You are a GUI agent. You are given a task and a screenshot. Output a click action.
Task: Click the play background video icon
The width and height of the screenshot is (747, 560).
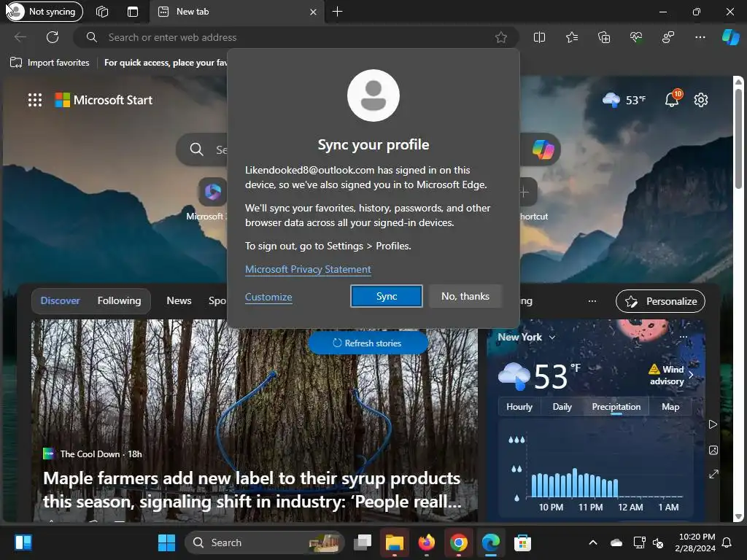click(x=713, y=424)
